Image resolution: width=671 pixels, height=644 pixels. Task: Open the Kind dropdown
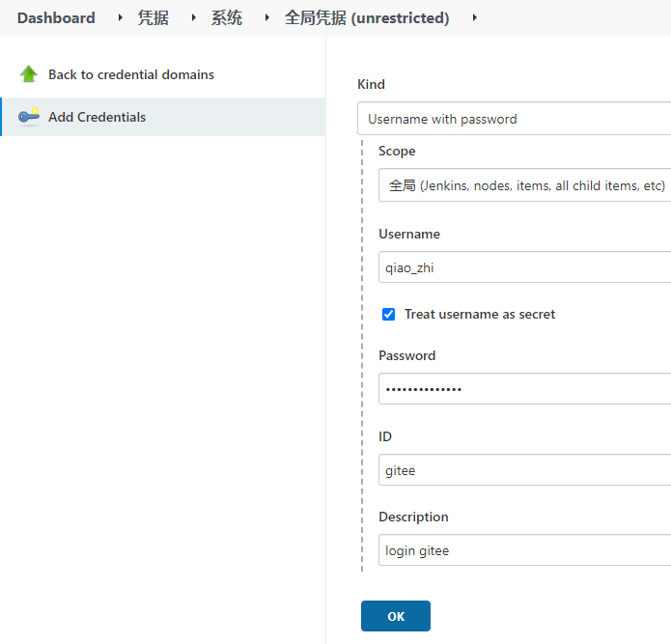514,119
